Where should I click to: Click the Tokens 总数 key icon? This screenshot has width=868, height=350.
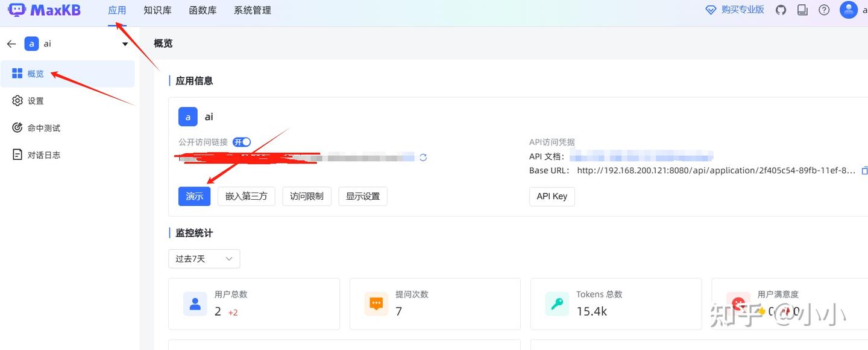(x=557, y=304)
